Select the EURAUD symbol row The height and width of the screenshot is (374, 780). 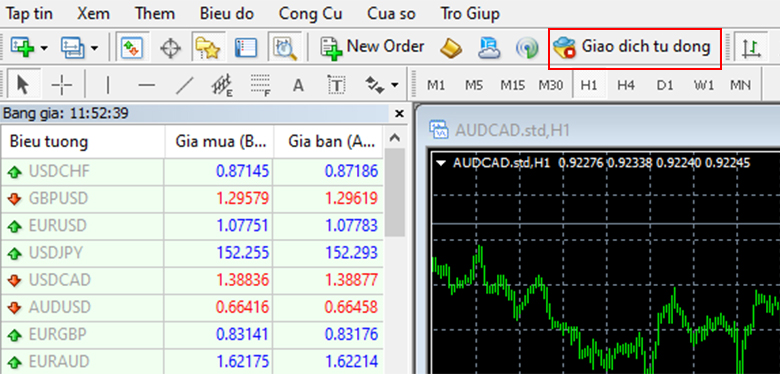tap(193, 361)
